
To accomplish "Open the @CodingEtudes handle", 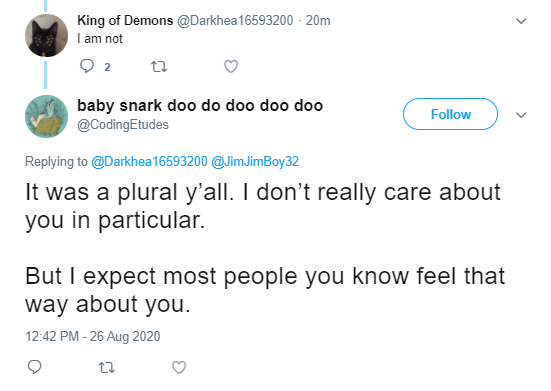I will tap(123, 125).
